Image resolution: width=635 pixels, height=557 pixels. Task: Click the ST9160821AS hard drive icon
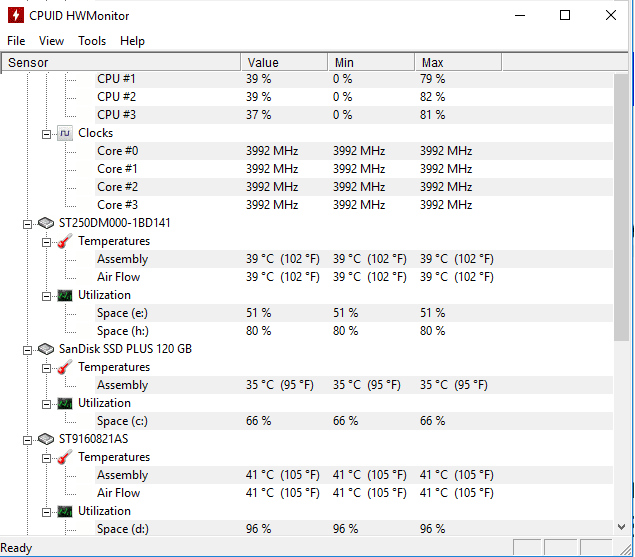46,439
